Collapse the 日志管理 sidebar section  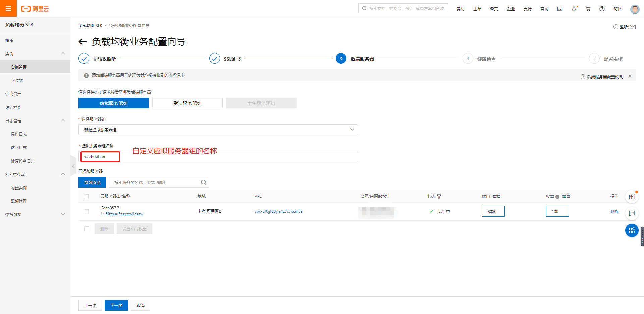[x=63, y=121]
